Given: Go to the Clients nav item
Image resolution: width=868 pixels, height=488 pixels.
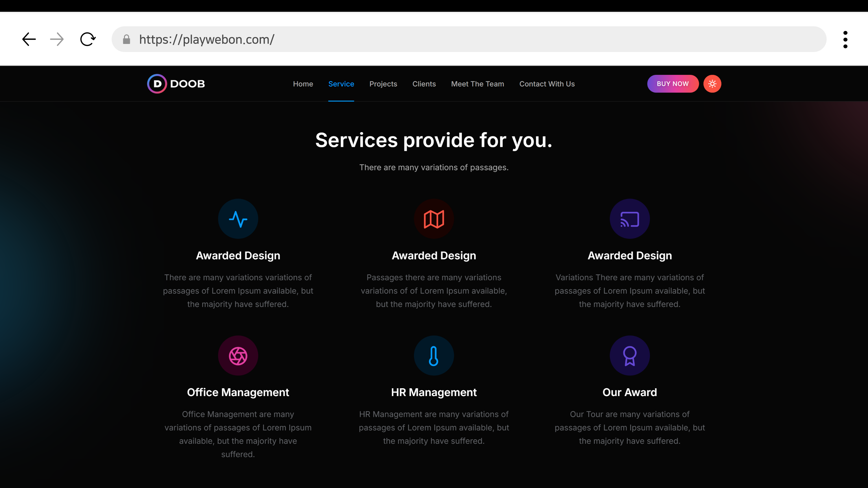Looking at the screenshot, I should [x=424, y=84].
